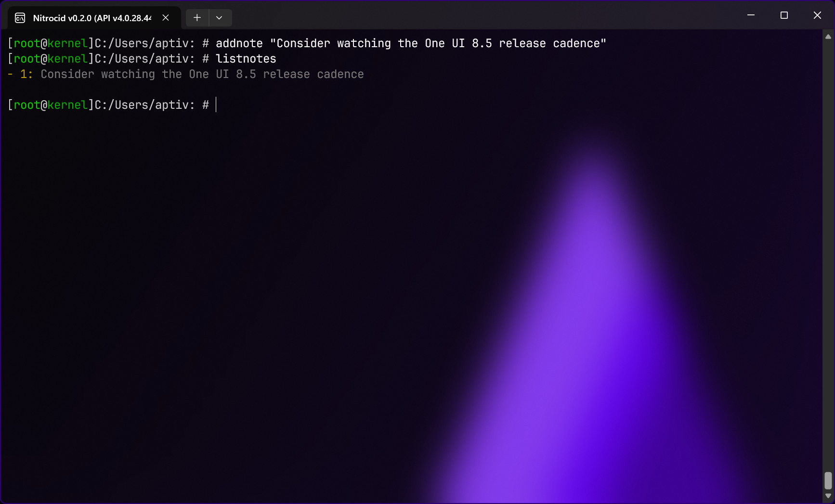The image size is (835, 504).
Task: Click the vertical scrollbar thumb
Action: tap(828, 480)
